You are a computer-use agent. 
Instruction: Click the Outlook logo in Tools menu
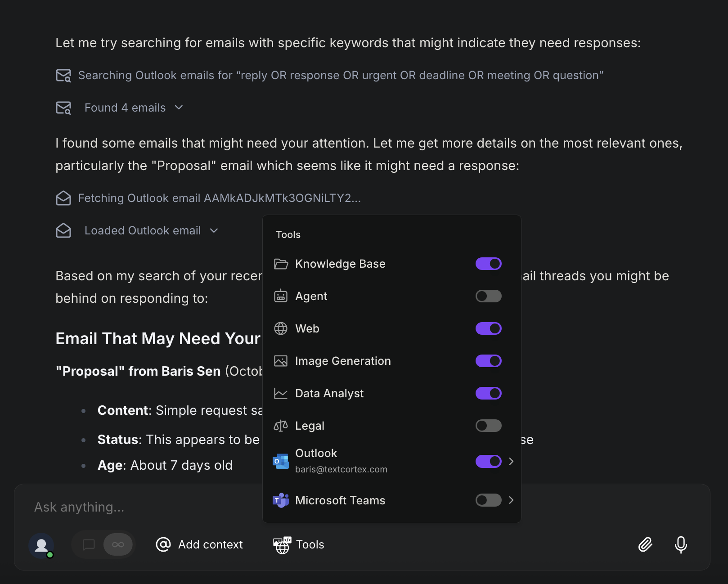coord(280,461)
